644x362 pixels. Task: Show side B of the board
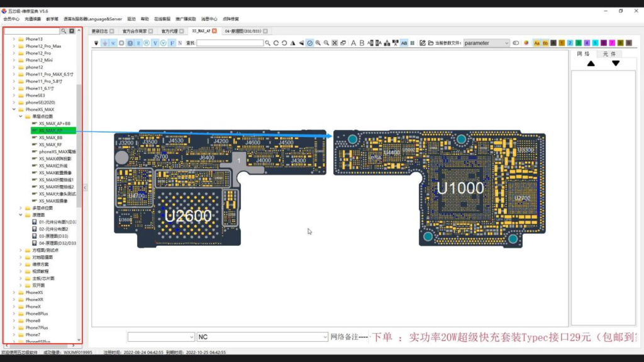362,43
